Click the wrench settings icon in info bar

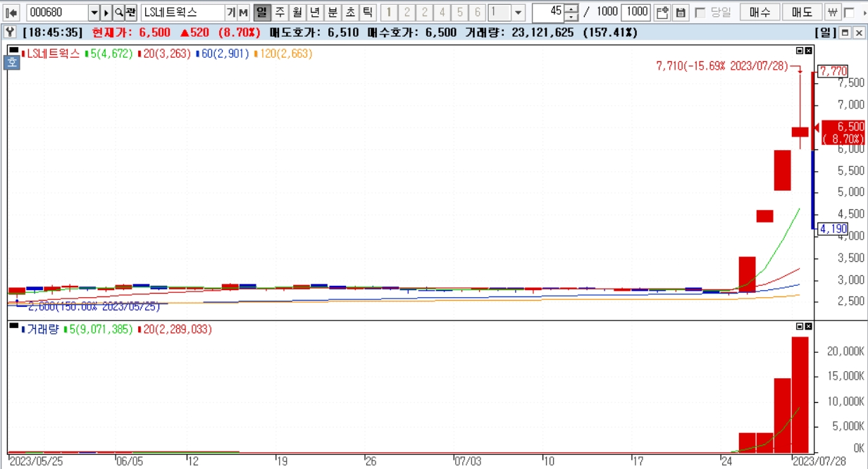10,32
